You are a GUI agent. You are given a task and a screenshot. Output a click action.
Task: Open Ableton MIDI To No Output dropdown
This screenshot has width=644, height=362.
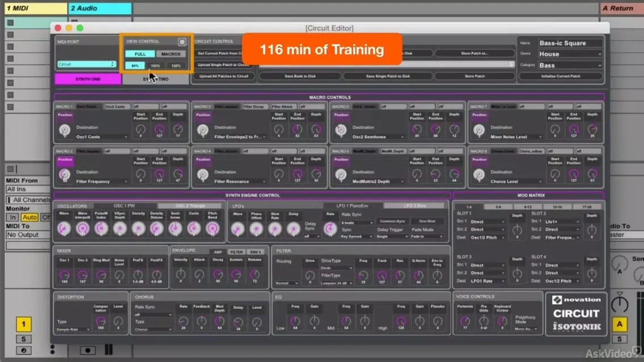point(28,235)
